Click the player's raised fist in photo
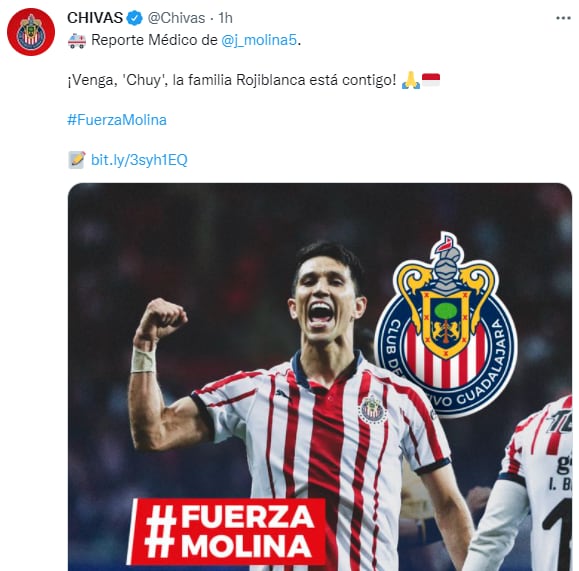579x571 pixels. [x=164, y=318]
